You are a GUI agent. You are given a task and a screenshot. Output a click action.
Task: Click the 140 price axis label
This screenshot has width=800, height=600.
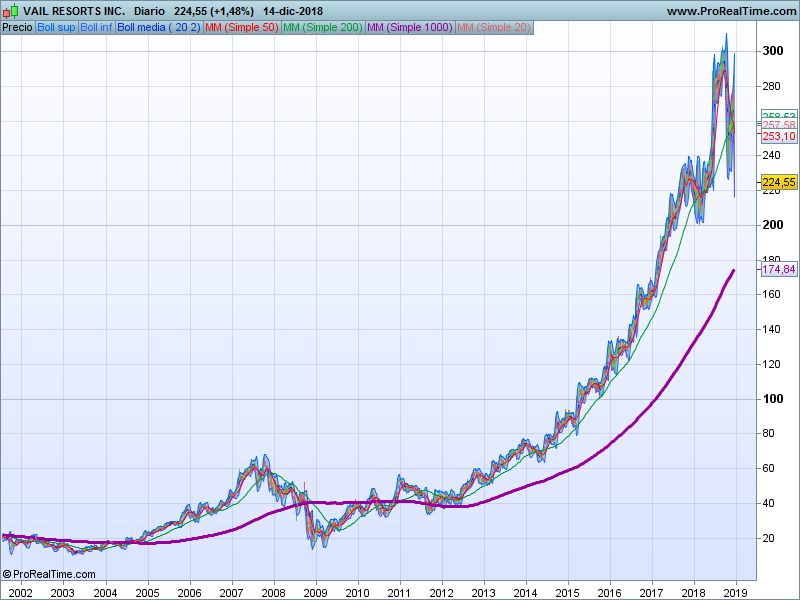click(x=771, y=329)
